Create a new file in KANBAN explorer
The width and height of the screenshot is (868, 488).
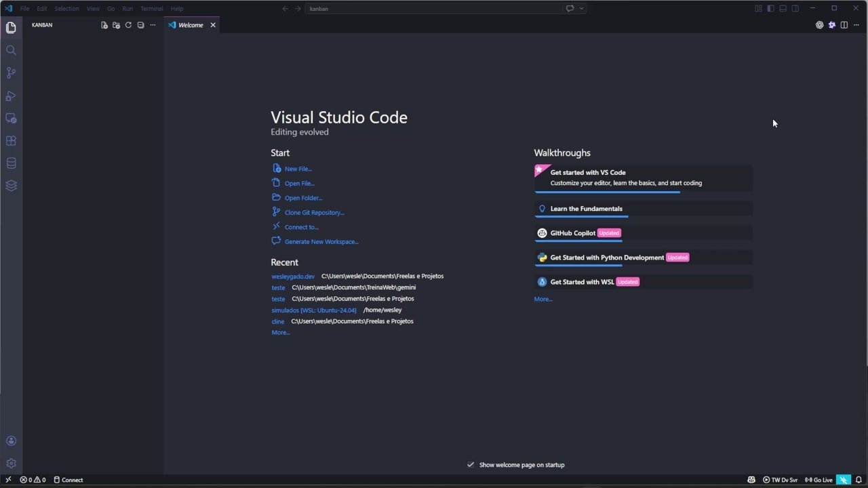pyautogui.click(x=104, y=25)
